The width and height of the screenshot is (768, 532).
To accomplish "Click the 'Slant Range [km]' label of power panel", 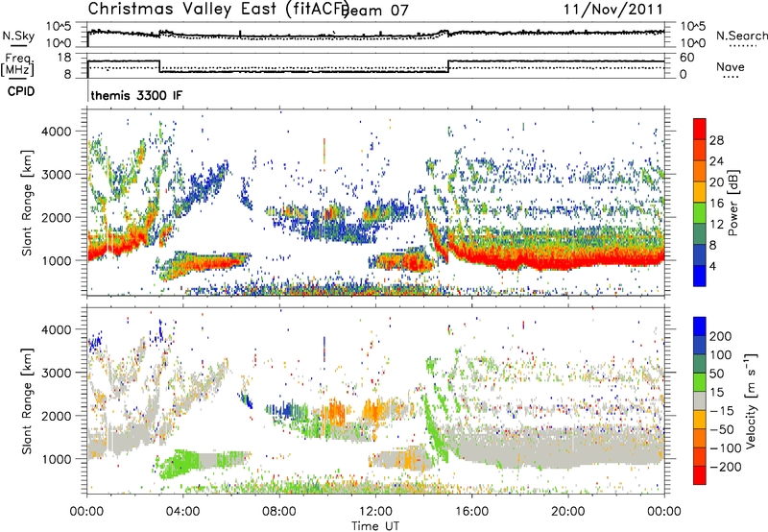I will pos(27,203).
